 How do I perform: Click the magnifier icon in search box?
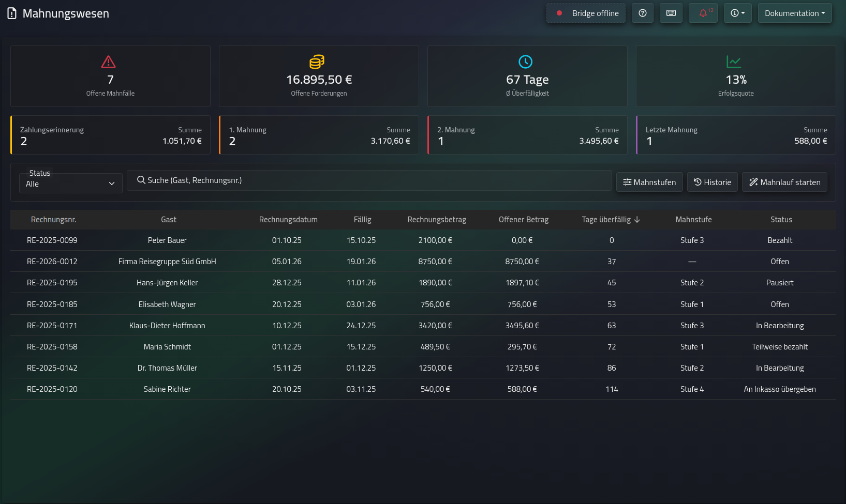(x=141, y=180)
